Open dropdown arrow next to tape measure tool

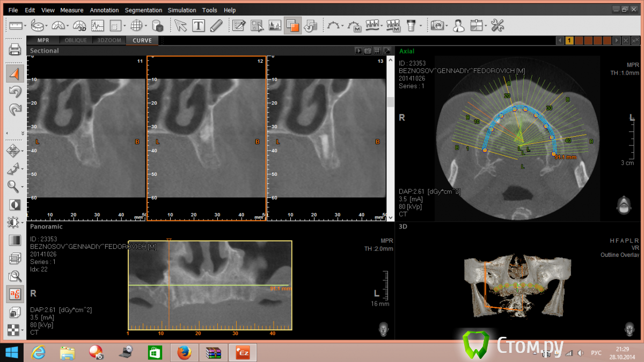[47, 26]
